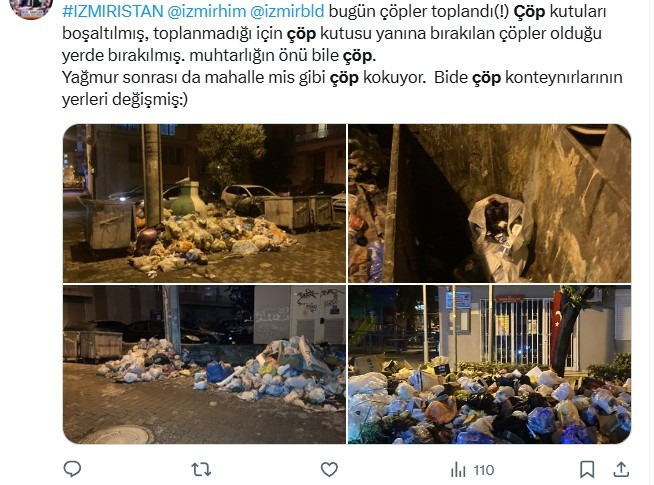This screenshot has height=485, width=654.
Task: Open photo of trash piles by graffiti wall
Action: [204, 364]
